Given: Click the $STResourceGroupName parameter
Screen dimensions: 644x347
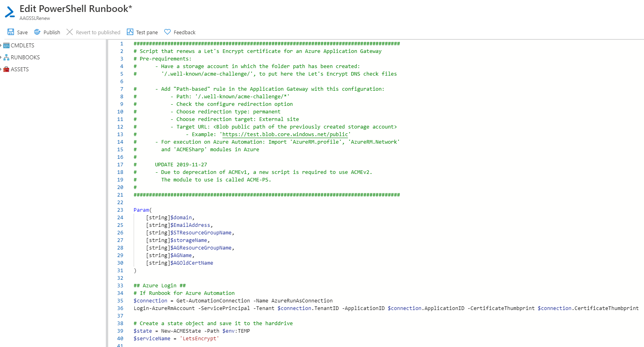Looking at the screenshot, I should click(201, 233).
